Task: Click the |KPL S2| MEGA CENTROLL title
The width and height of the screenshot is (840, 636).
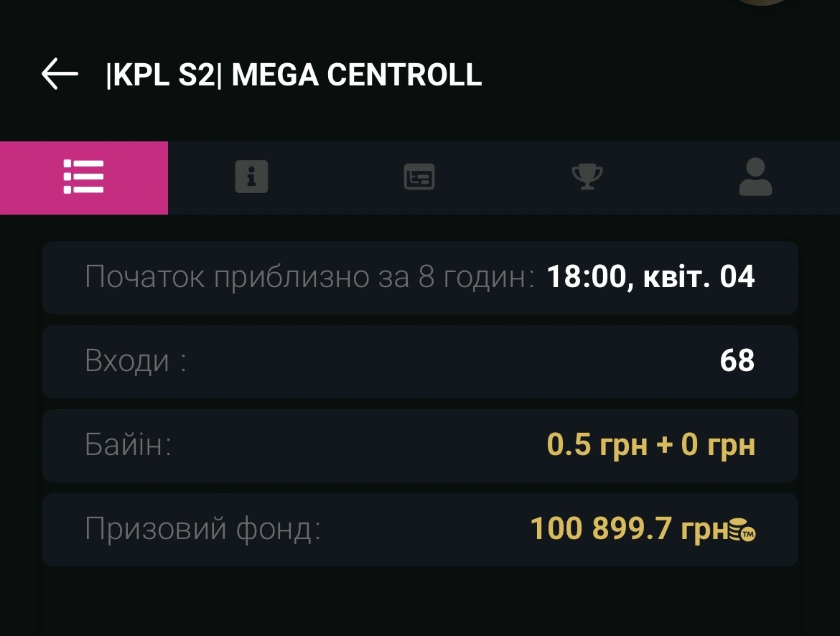Action: [x=294, y=75]
